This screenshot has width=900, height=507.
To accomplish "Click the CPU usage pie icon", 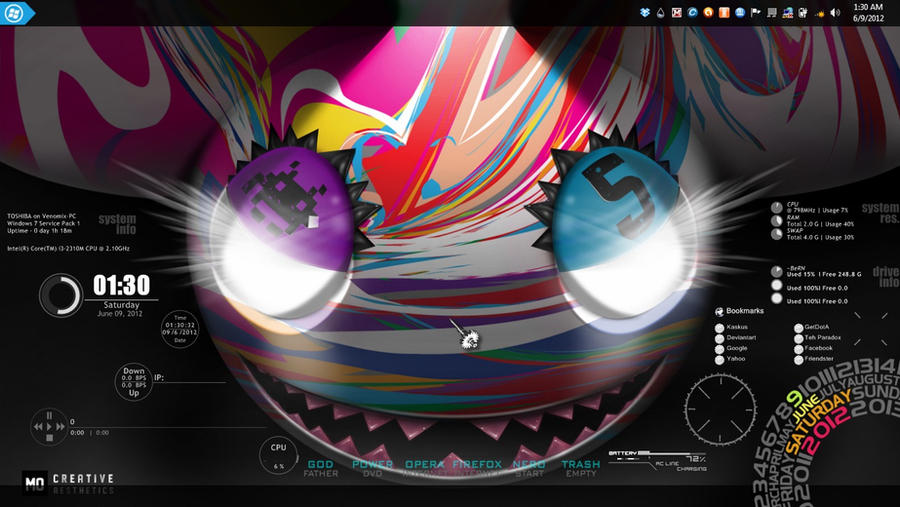I will (776, 208).
